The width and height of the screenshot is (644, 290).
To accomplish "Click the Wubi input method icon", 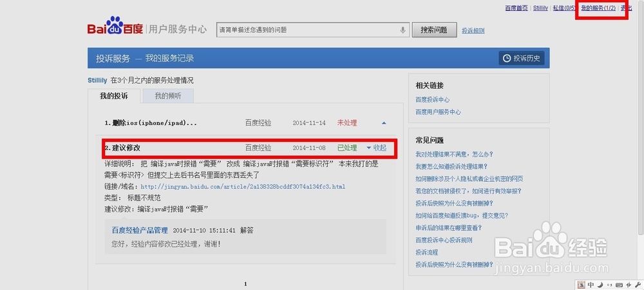I will tap(582, 285).
